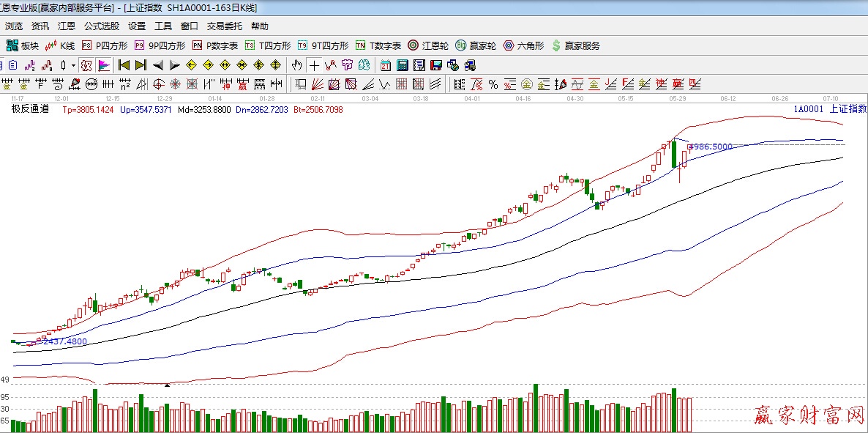Screen dimensions: 868x433
Task: Expand the candlestick style dropdown arrow
Action: [73, 65]
